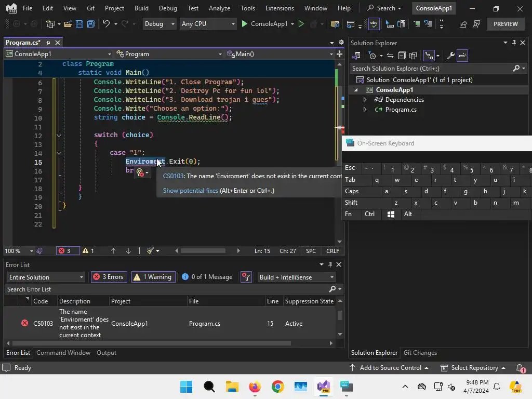Click the editor horizontal scrollbar thumb
Viewport: 532px width, 399px height.
pyautogui.click(x=203, y=251)
